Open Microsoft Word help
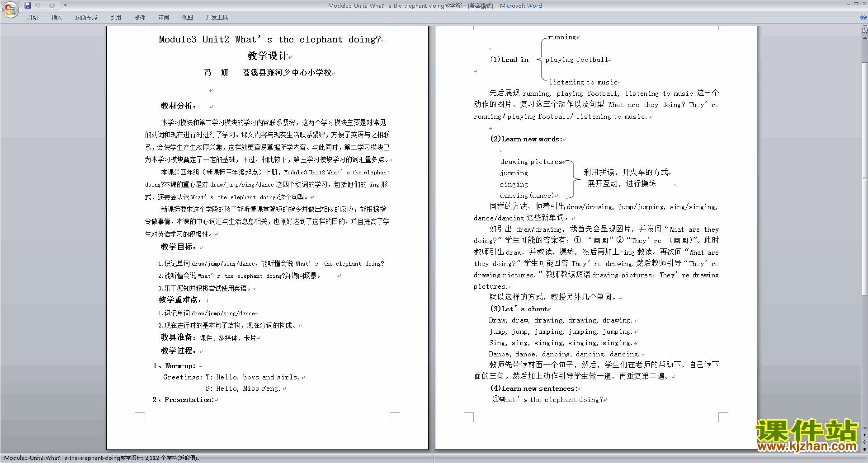Viewport: 868px width, 463px height. (863, 17)
